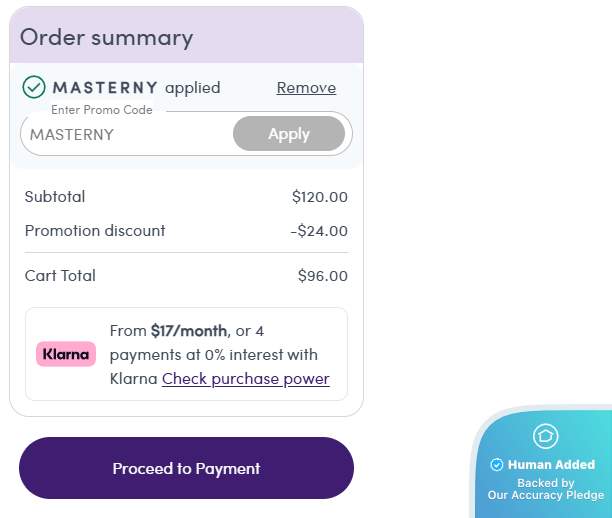Screen dimensions: 612x518
Task: Click the small checkmark beside Human Added
Action: (x=497, y=465)
